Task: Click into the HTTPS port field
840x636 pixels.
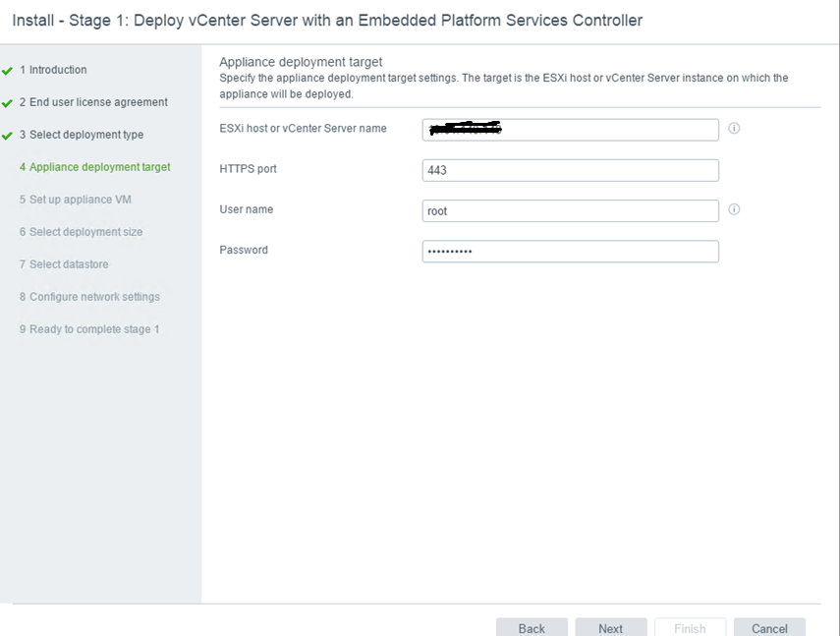Action: (x=570, y=170)
